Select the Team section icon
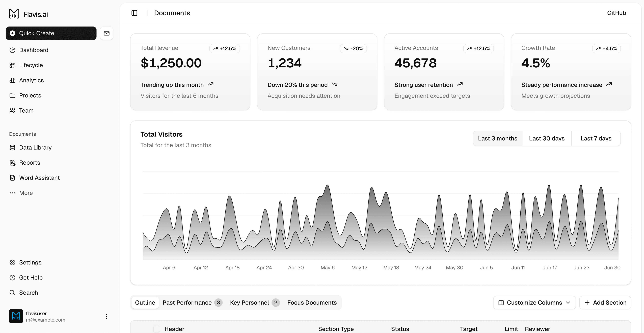This screenshot has height=333, width=644. click(x=13, y=110)
